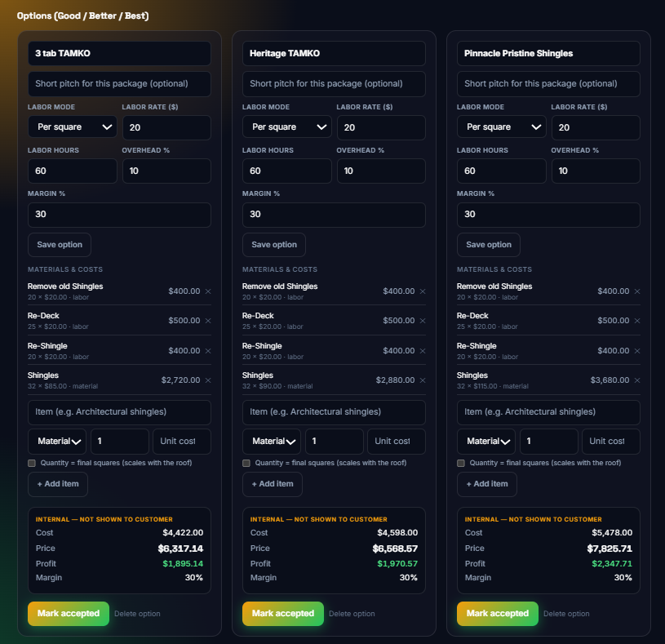Add item to 3 tab TAMKO option
The width and height of the screenshot is (665, 644).
(58, 484)
